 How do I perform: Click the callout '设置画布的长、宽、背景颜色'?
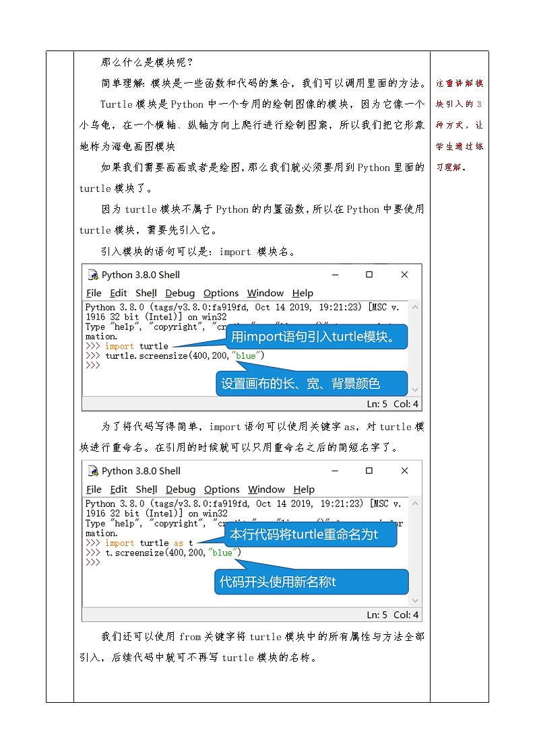[312, 384]
